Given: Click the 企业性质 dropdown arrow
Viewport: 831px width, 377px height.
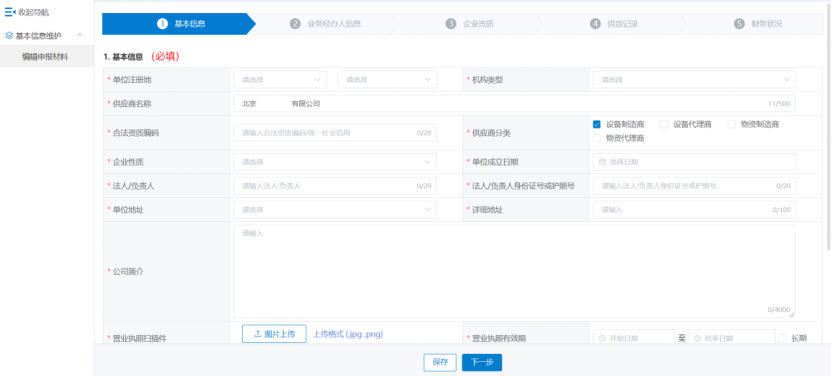Looking at the screenshot, I should coord(427,162).
